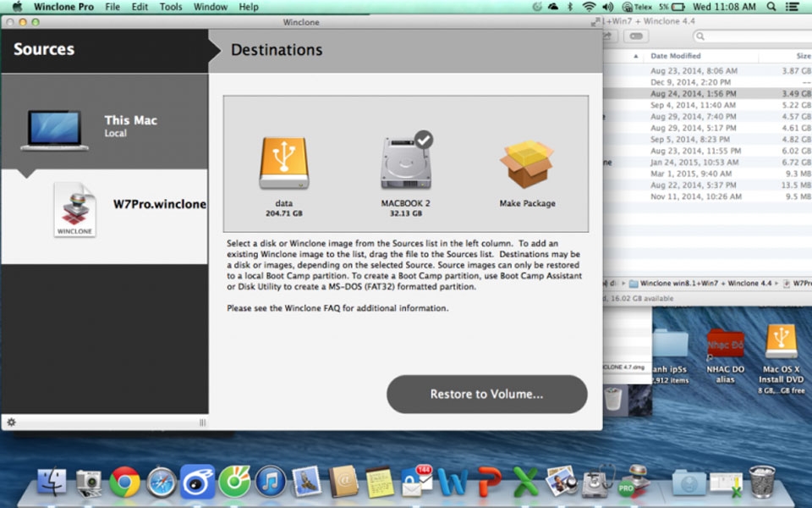Click the Wed 11:08 AM clock
The image size is (812, 508).
pos(724,7)
